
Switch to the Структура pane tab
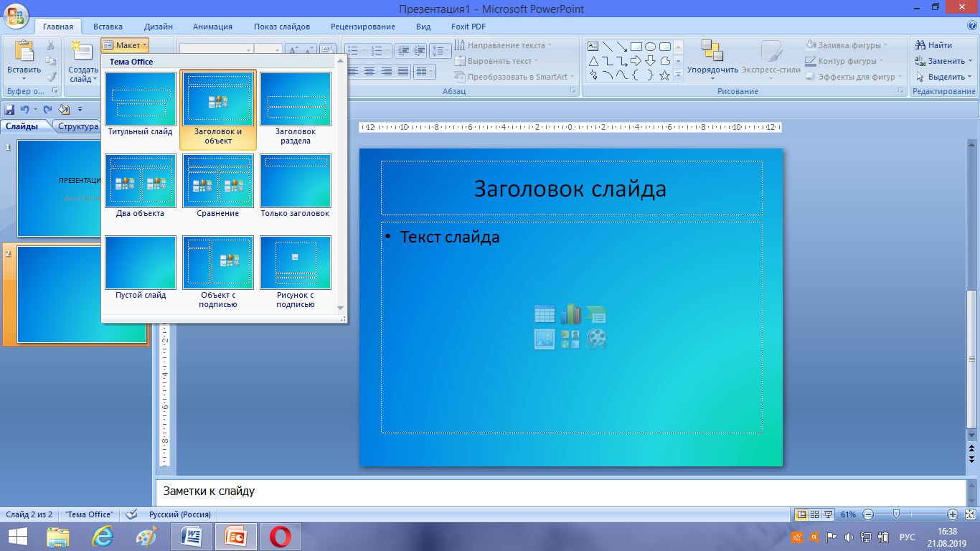78,126
